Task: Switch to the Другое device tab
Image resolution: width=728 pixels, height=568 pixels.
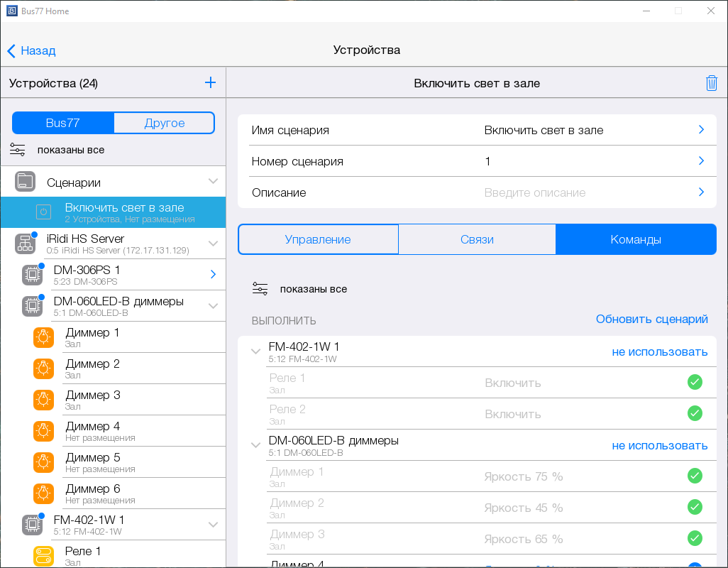Action: coord(164,123)
